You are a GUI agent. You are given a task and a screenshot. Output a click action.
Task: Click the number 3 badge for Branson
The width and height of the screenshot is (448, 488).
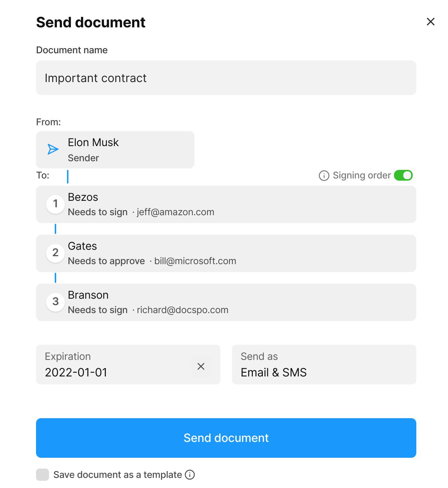pyautogui.click(x=55, y=302)
